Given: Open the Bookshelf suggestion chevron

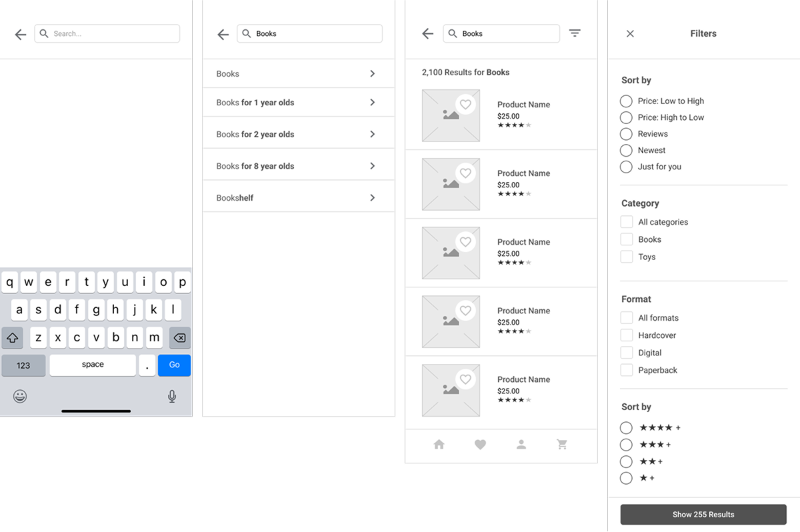Looking at the screenshot, I should [x=372, y=198].
